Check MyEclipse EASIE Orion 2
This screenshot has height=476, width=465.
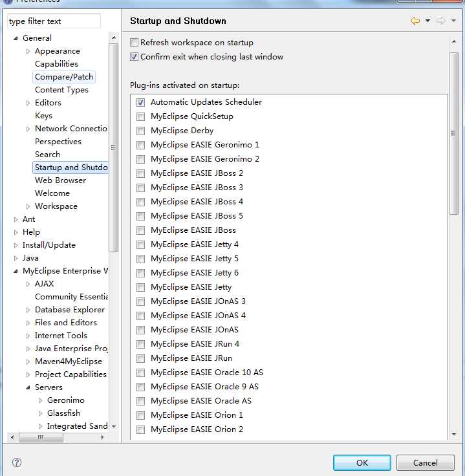(140, 429)
